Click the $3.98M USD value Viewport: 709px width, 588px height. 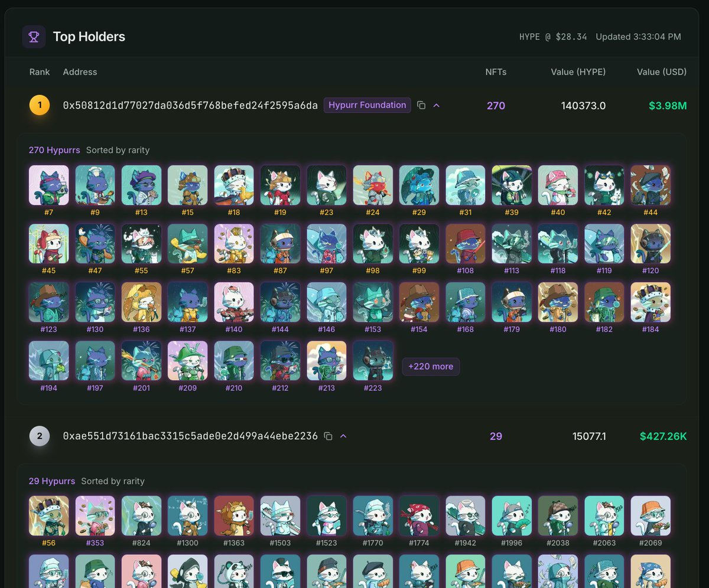click(x=668, y=106)
